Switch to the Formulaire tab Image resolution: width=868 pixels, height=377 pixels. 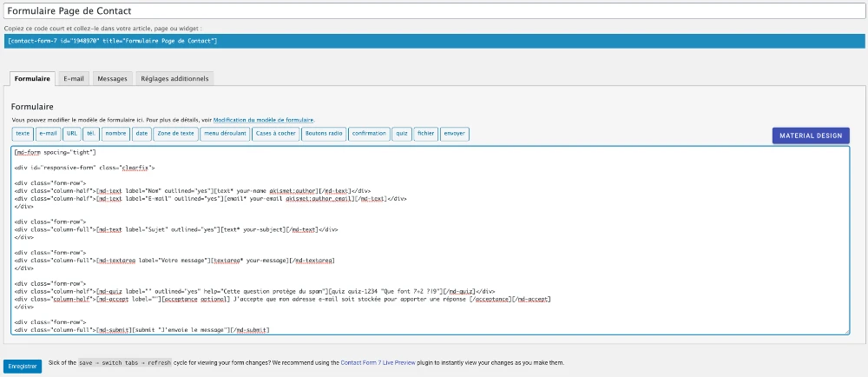(x=33, y=78)
